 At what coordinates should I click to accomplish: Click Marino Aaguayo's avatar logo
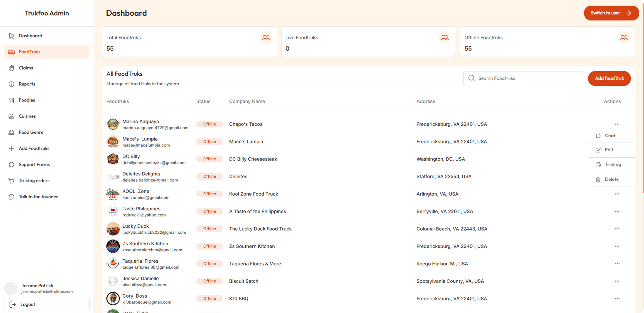point(113,124)
